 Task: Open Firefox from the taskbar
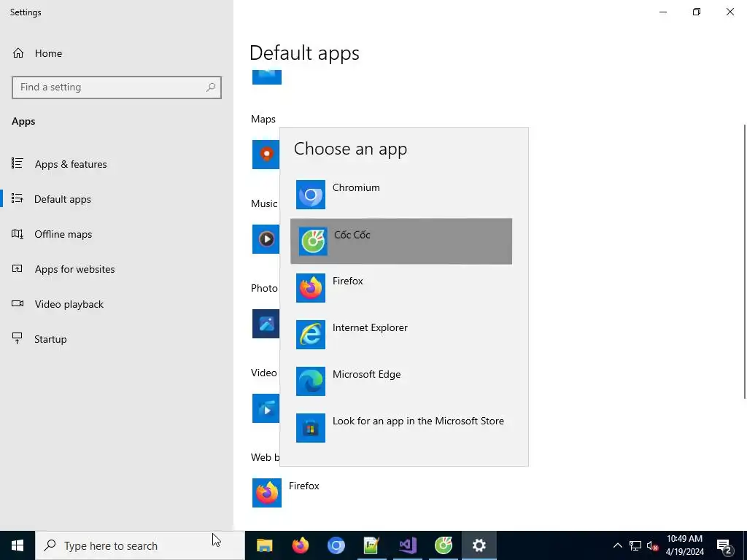click(300, 545)
